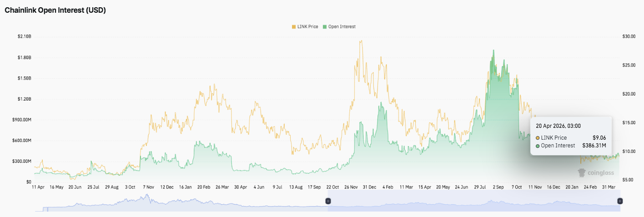Click the $386.31M open interest value in the tooltip
Screen dimensions: 644x217
594,146
